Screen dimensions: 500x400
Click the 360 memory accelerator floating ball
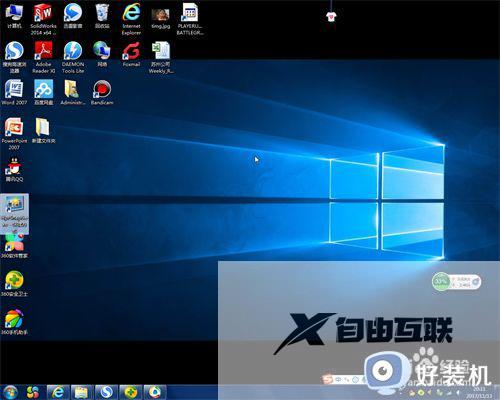441,282
